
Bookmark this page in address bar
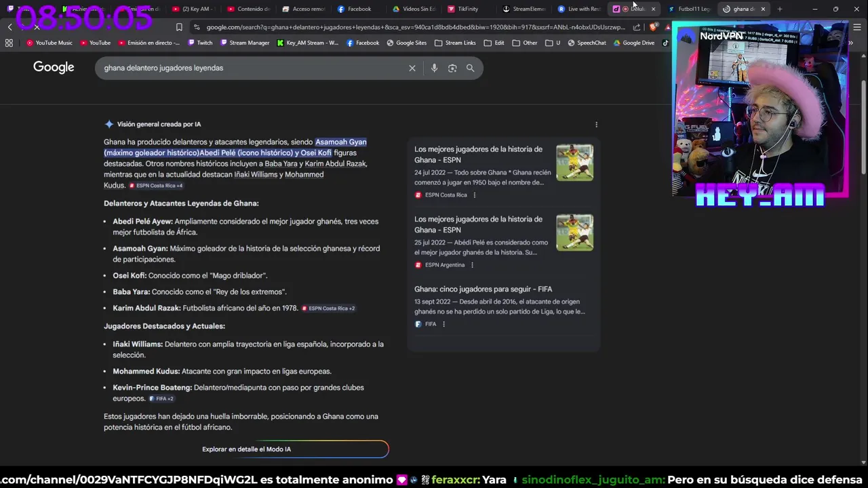coord(179,27)
